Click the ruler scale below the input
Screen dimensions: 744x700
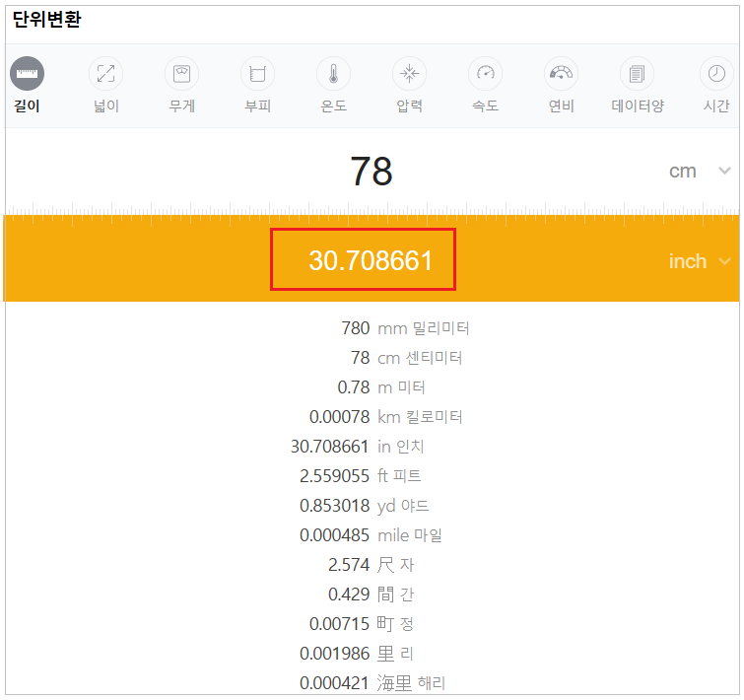[372, 215]
